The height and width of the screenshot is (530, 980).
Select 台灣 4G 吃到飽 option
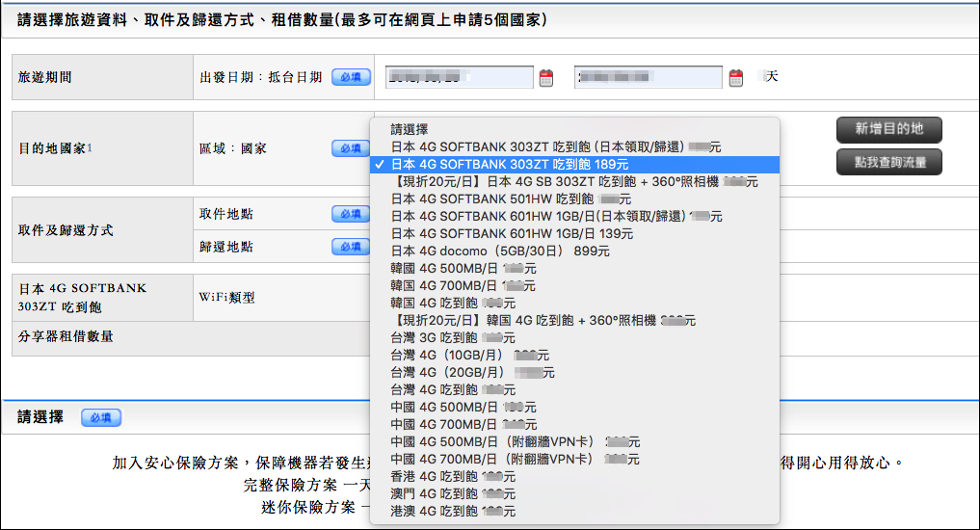point(575,390)
